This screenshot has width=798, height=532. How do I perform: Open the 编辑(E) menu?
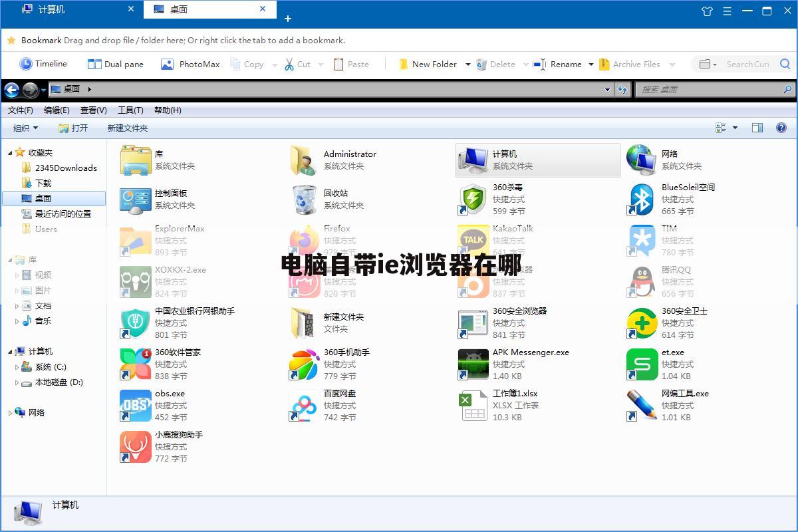[x=57, y=110]
